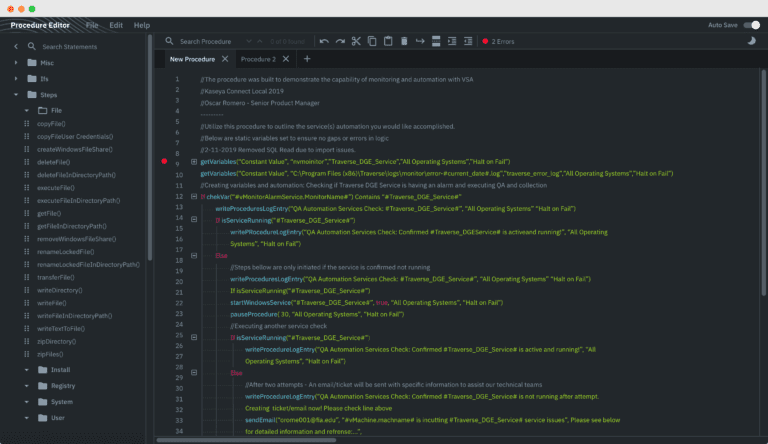Click the magnifier icon beside Search Statements
This screenshot has height=444, width=768.
coord(31,46)
